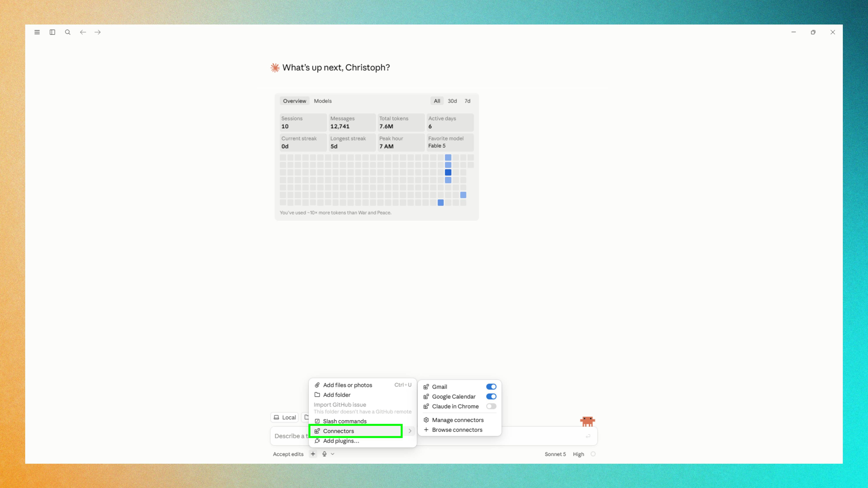Change the High effort level

point(578,454)
